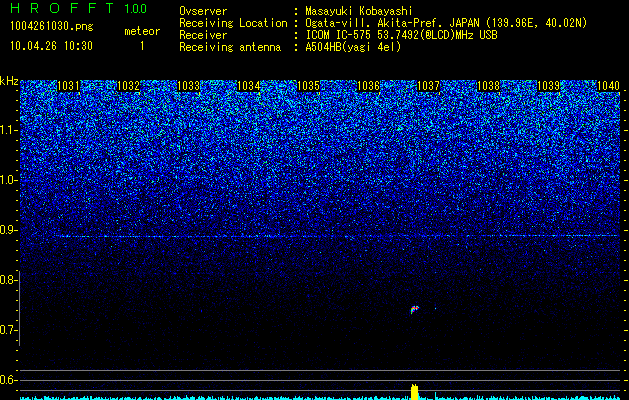
Task: Click the meteor count value 1
Action: pyautogui.click(x=142, y=46)
